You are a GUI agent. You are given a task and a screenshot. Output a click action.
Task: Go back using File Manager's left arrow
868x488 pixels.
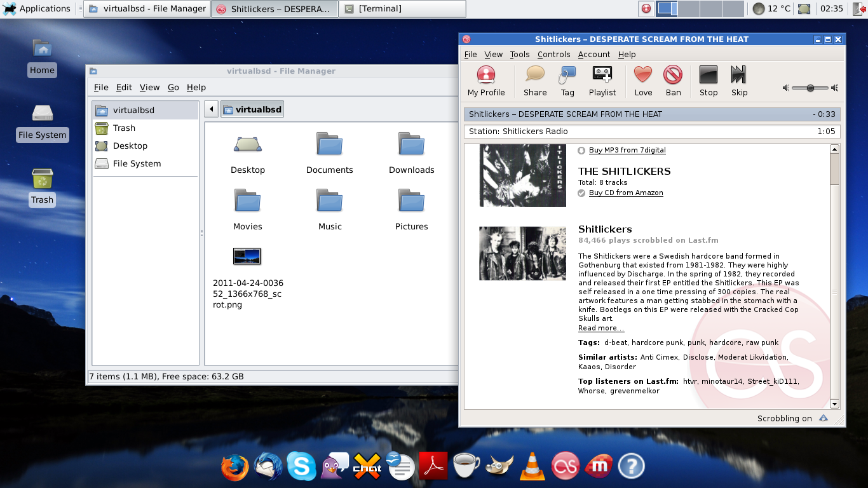point(212,109)
